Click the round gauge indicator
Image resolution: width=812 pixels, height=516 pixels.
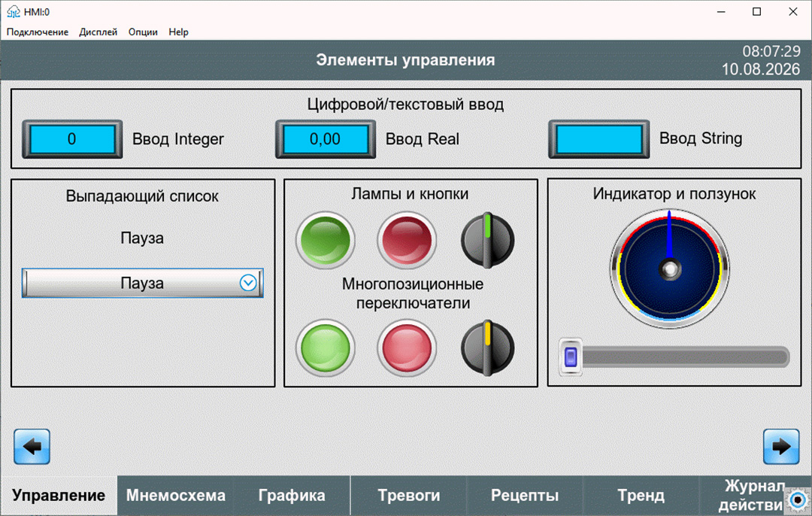tap(670, 269)
